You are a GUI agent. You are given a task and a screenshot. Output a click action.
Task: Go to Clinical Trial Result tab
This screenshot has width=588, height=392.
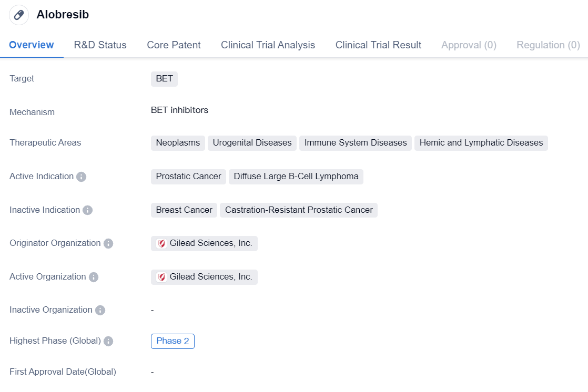coord(378,45)
